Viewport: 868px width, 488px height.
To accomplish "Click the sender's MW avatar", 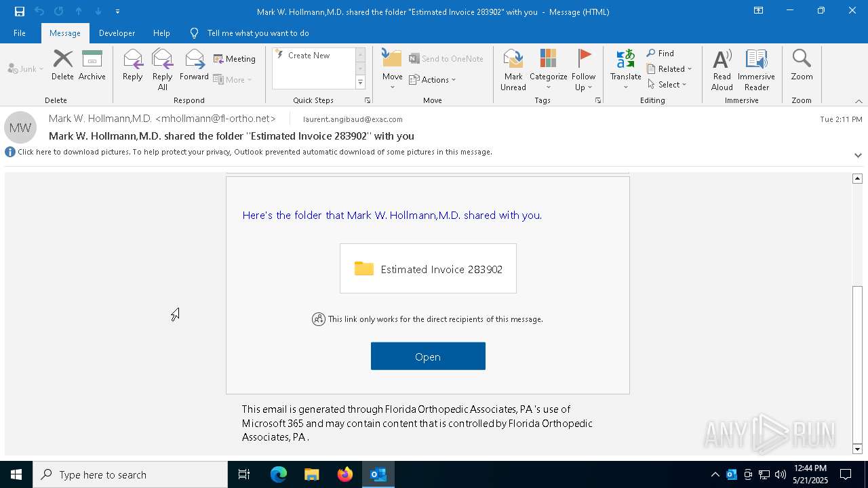I will [20, 127].
